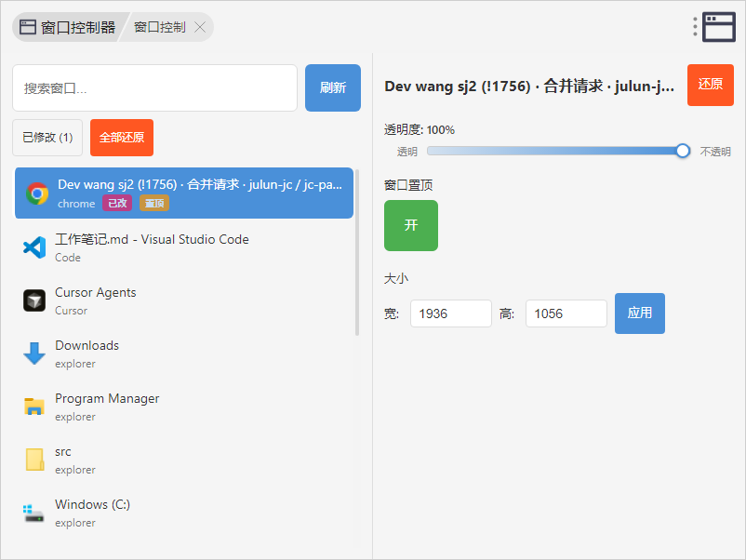
Task: Click the 搜索窗口 search field
Action: (x=155, y=88)
